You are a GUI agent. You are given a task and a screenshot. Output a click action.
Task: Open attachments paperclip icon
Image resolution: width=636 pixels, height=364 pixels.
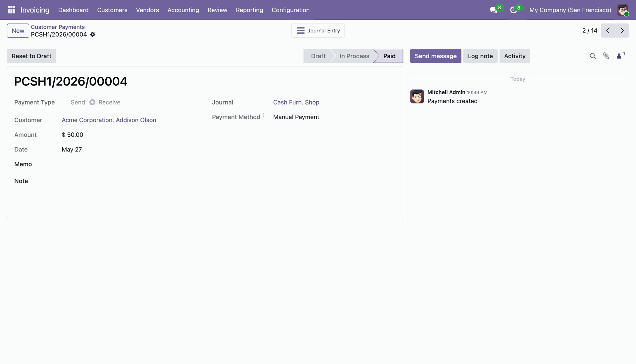[606, 56]
